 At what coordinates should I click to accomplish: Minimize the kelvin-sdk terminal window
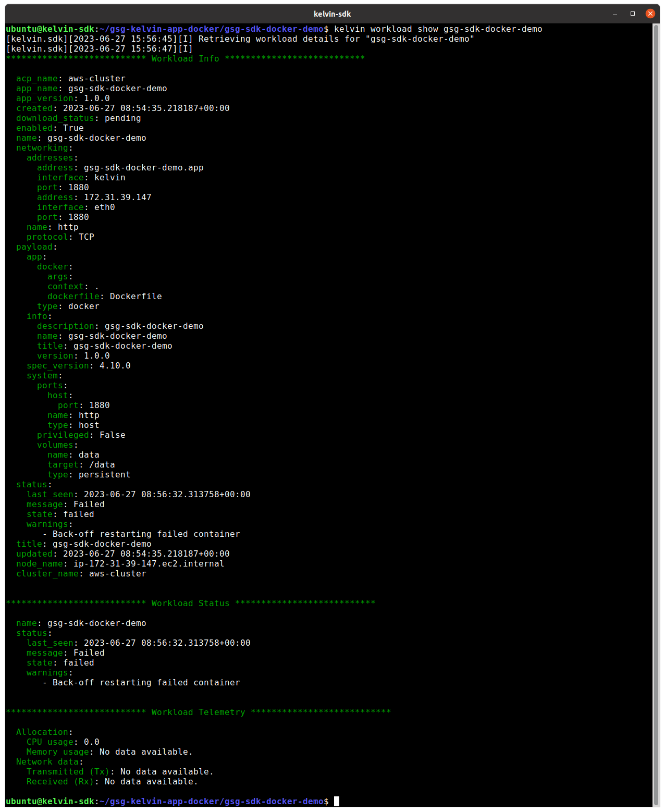615,14
